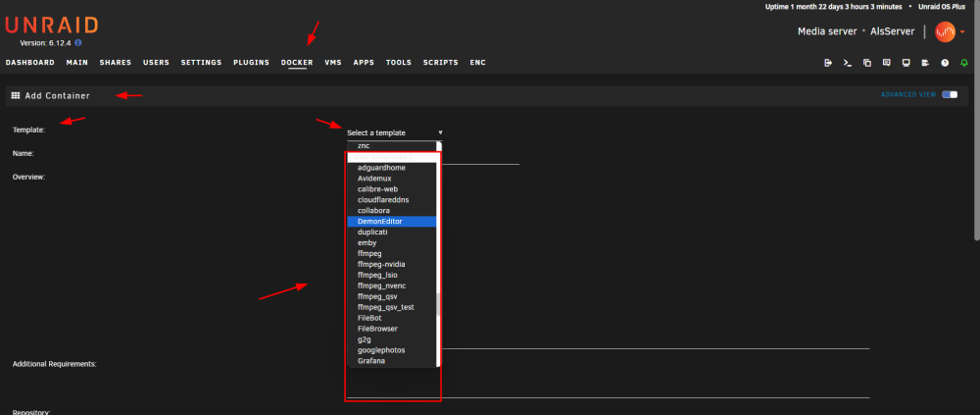Image resolution: width=980 pixels, height=415 pixels.
Task: Click the AlsServer server name
Action: (x=893, y=31)
